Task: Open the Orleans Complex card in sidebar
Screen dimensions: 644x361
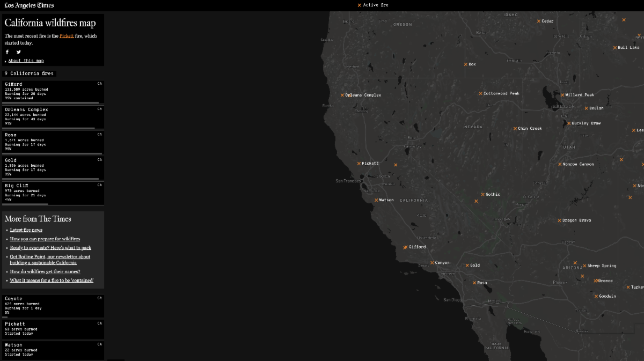Action: [x=52, y=117]
